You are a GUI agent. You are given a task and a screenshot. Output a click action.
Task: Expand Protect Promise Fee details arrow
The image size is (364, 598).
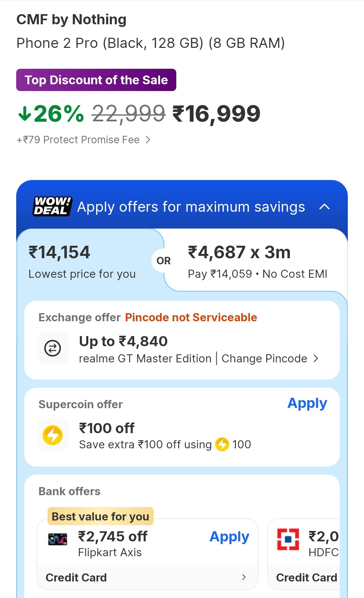point(148,140)
